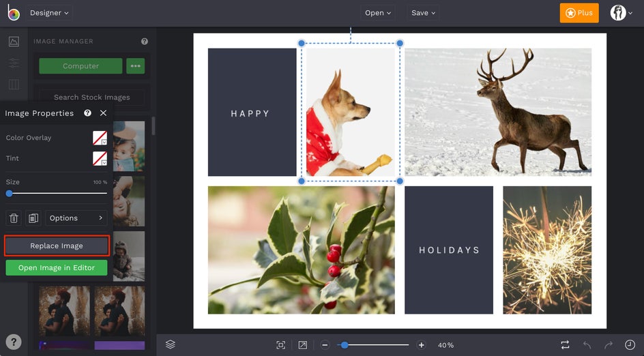Click the Image Properties help icon

(x=87, y=113)
